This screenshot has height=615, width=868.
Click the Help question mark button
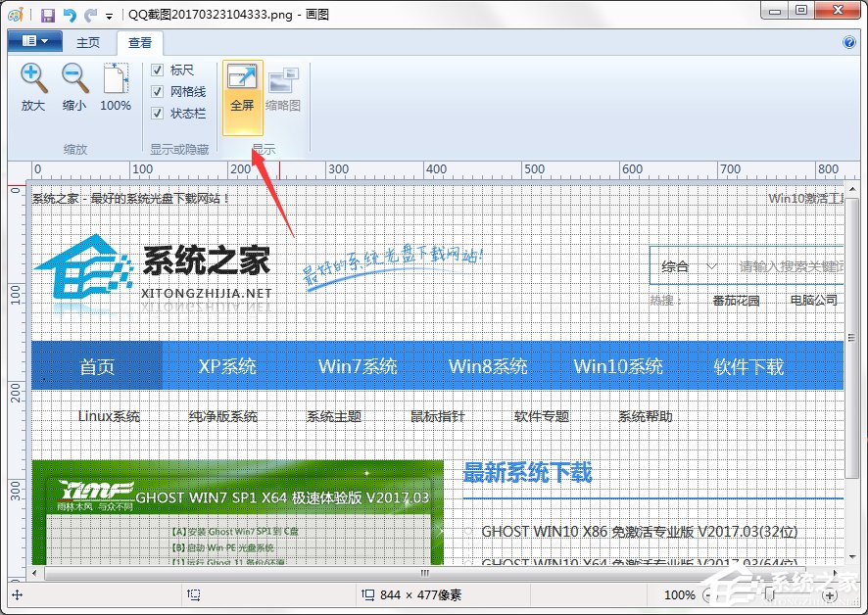848,42
